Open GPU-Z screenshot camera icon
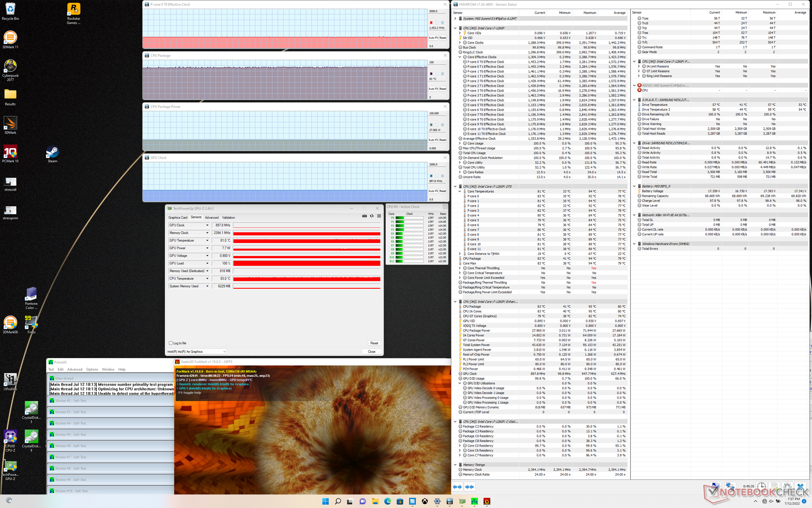Viewport: 812px width, 508px height. pos(365,216)
